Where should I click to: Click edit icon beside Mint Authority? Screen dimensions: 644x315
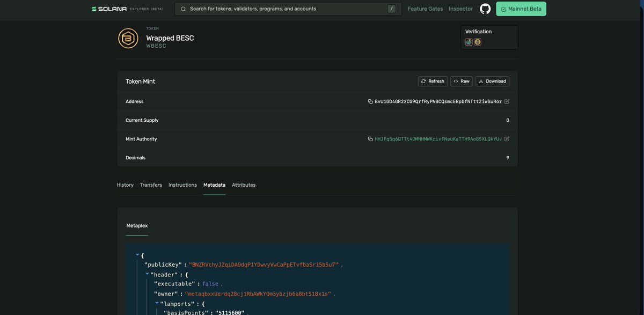click(507, 139)
